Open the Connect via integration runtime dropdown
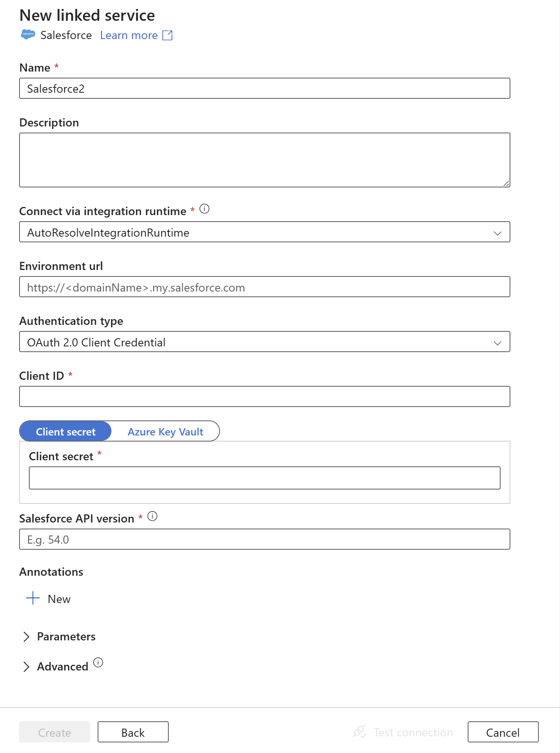Screen dimensions: 560x753 [x=497, y=232]
